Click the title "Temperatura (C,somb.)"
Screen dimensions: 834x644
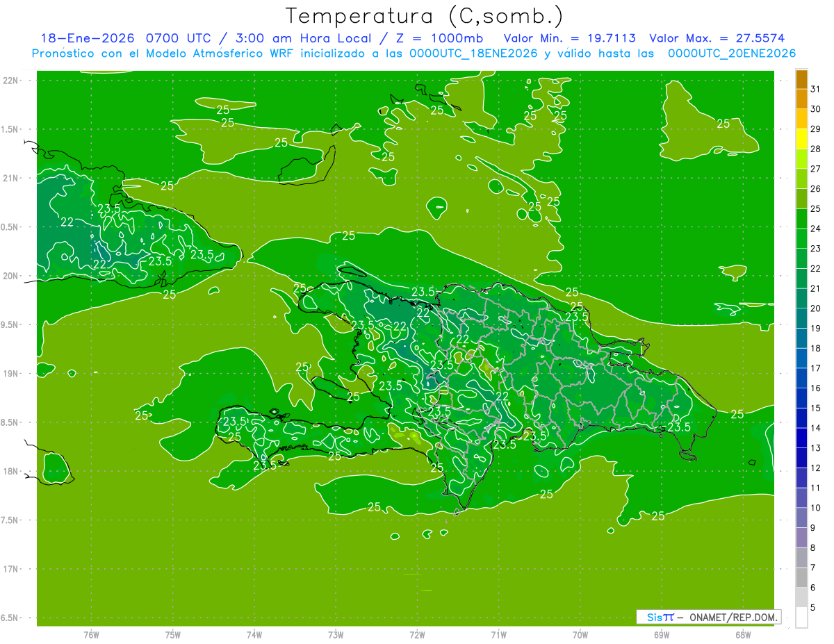(424, 16)
